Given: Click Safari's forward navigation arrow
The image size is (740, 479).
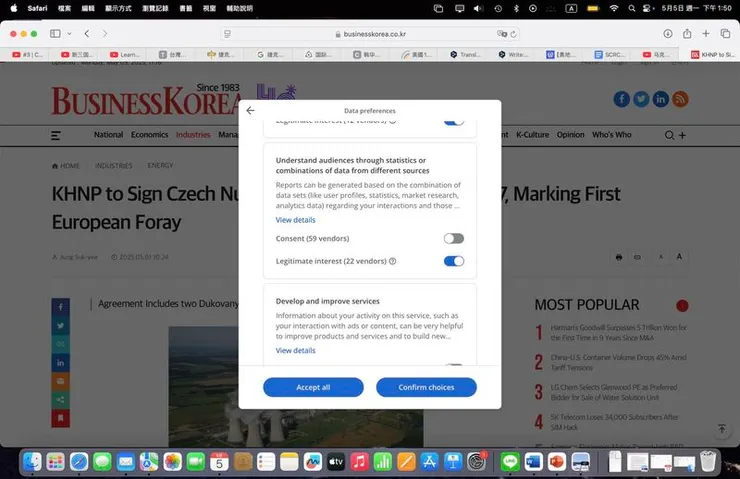Looking at the screenshot, I should point(105,34).
